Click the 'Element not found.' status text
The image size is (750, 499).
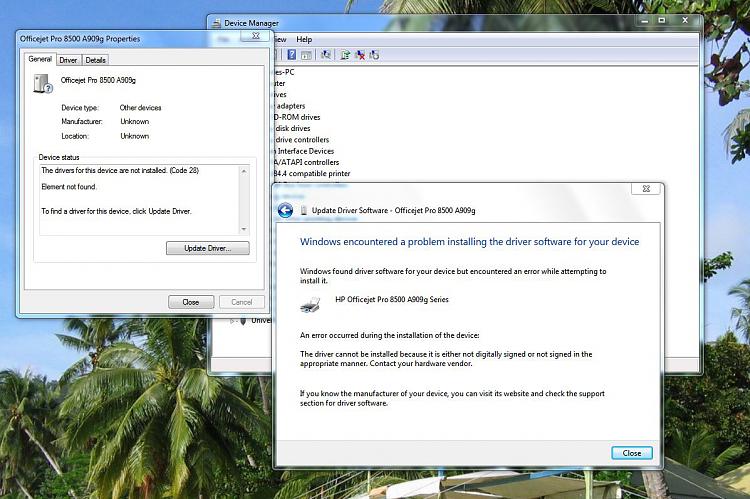(x=69, y=187)
